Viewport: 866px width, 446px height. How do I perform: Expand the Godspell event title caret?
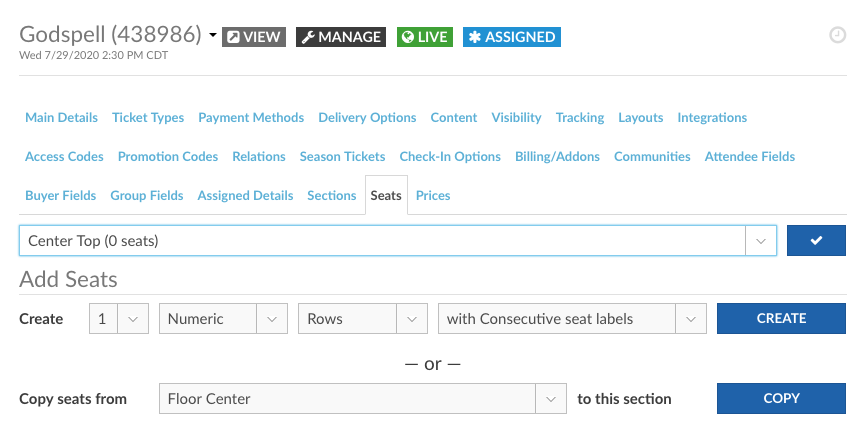[x=213, y=37]
